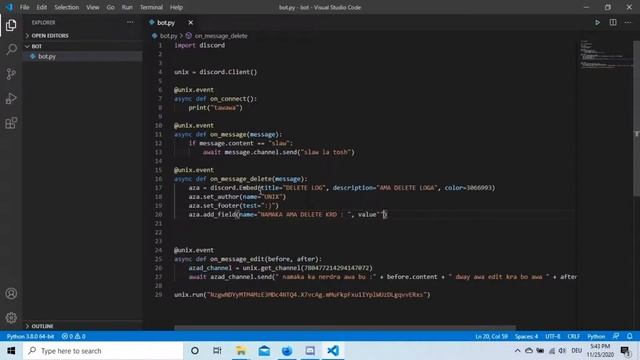
Task: Open the Manage gear icon
Action: click(x=11, y=318)
